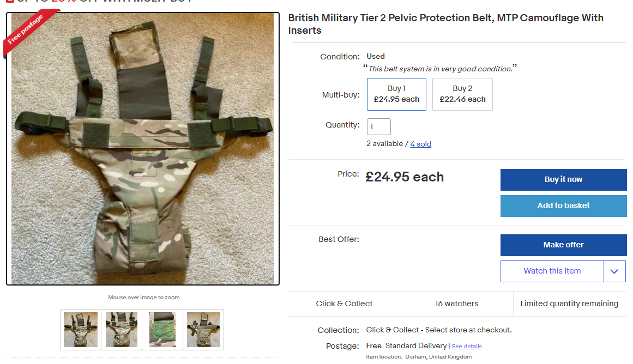633x364 pixels.
Task: View the second product thumbnail image
Action: (x=121, y=329)
